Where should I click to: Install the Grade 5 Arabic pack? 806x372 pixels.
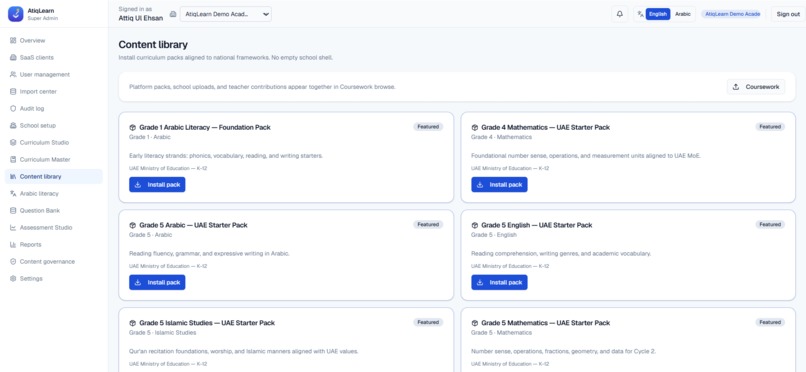click(x=157, y=282)
